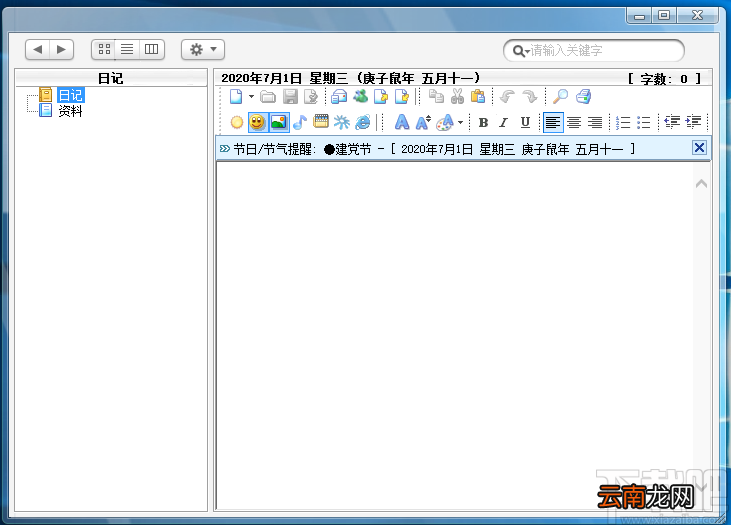731x525 pixels.
Task: Go forward with the right arrow button
Action: (x=62, y=49)
